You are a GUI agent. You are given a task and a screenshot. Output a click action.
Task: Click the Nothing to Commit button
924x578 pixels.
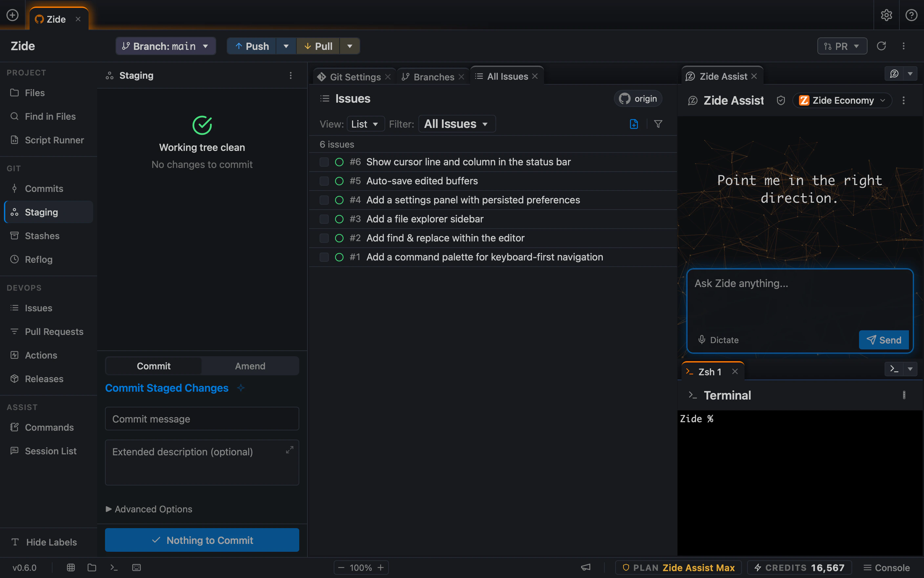202,540
